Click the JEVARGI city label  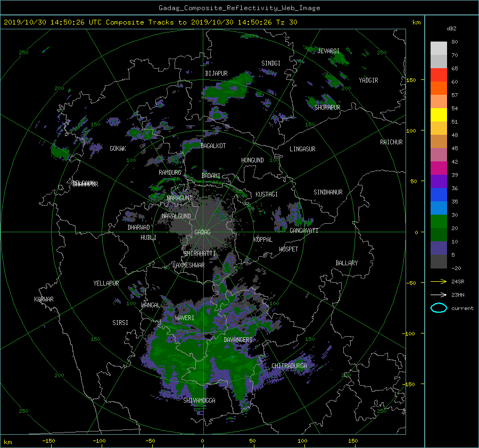(x=328, y=51)
